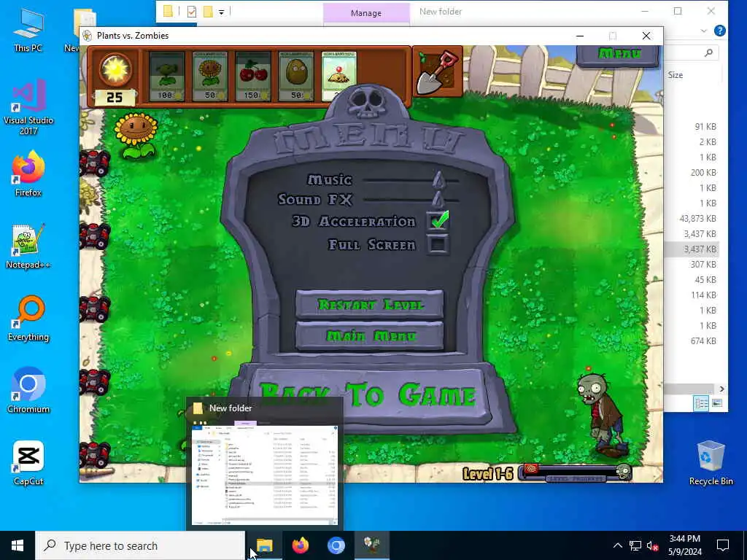Click the Restart Level button

pyautogui.click(x=370, y=304)
